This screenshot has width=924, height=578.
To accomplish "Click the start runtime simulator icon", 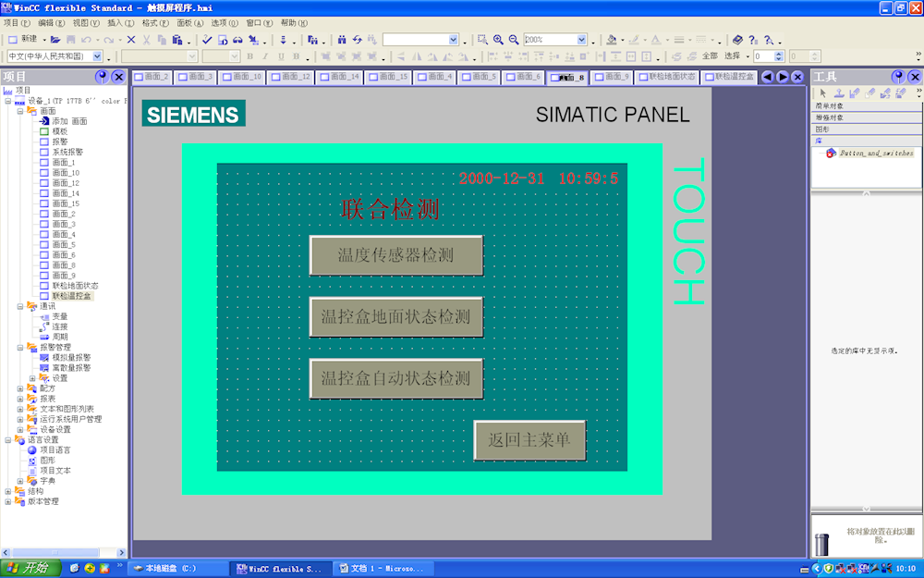I will click(222, 40).
